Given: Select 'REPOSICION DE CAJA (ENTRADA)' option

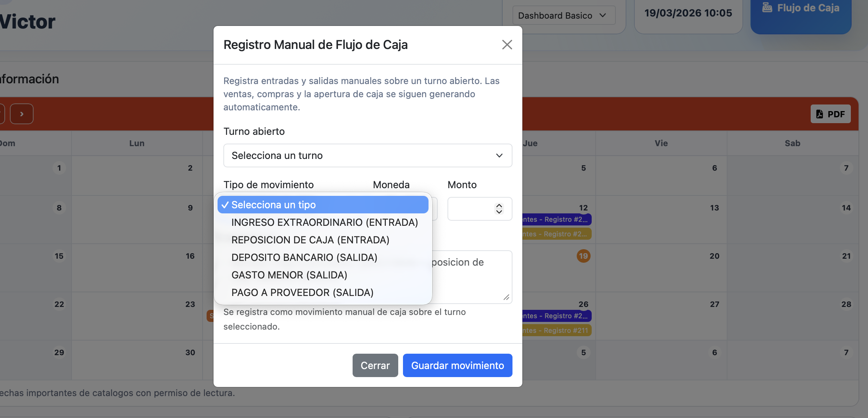Looking at the screenshot, I should (310, 240).
